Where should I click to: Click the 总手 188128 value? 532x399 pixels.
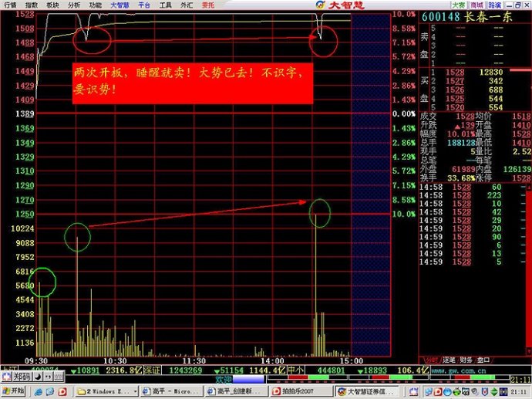coord(461,143)
